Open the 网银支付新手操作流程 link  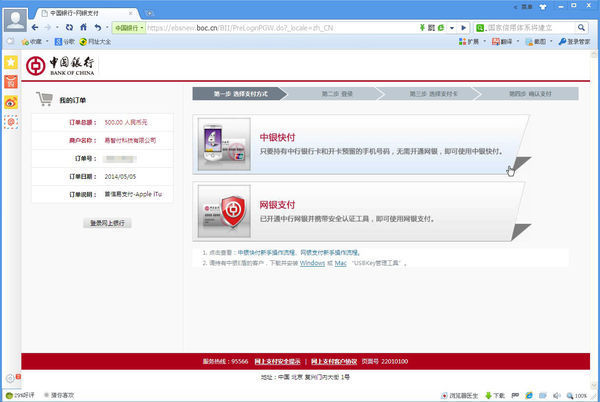pyautogui.click(x=329, y=252)
